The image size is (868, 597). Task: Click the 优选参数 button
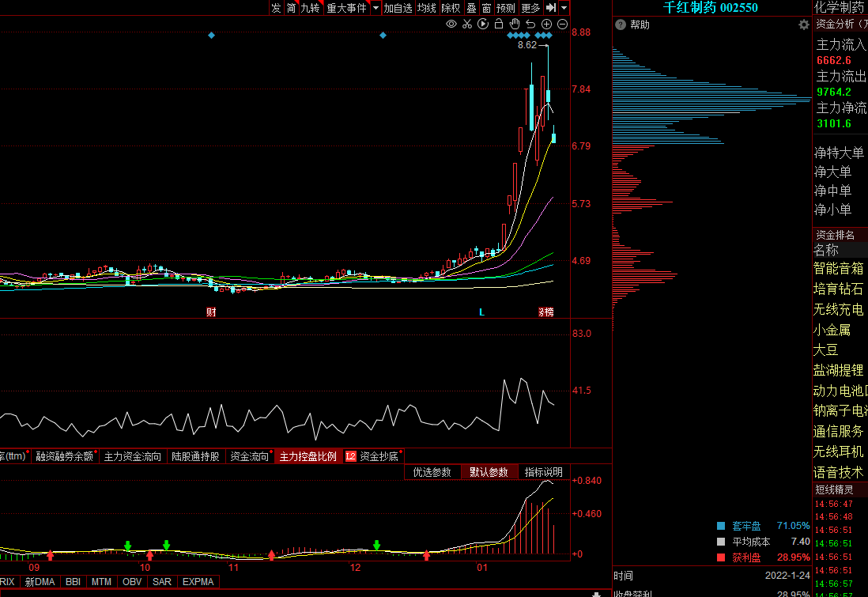tap(432, 472)
